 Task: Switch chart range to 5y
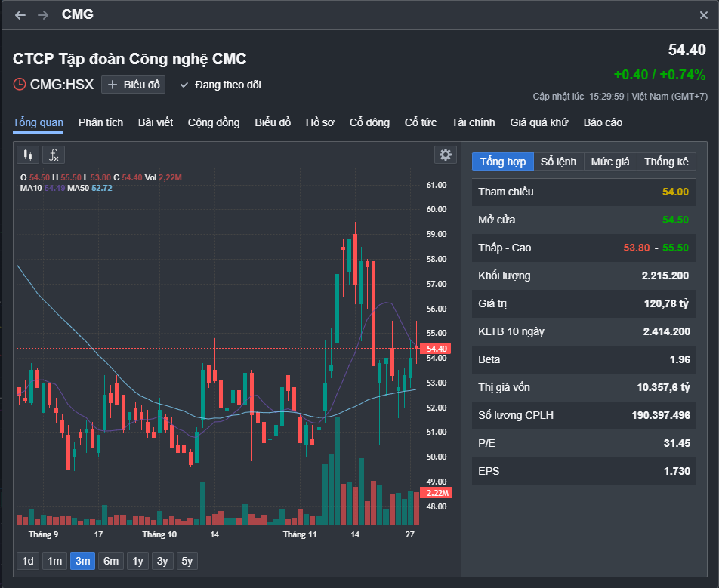click(187, 561)
